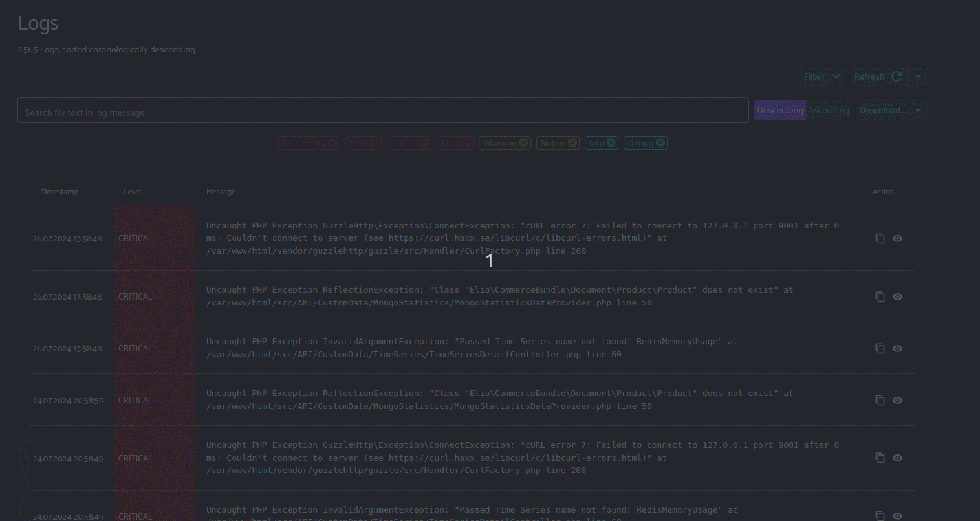Click the Download.. button
The width and height of the screenshot is (980, 521).
point(882,110)
